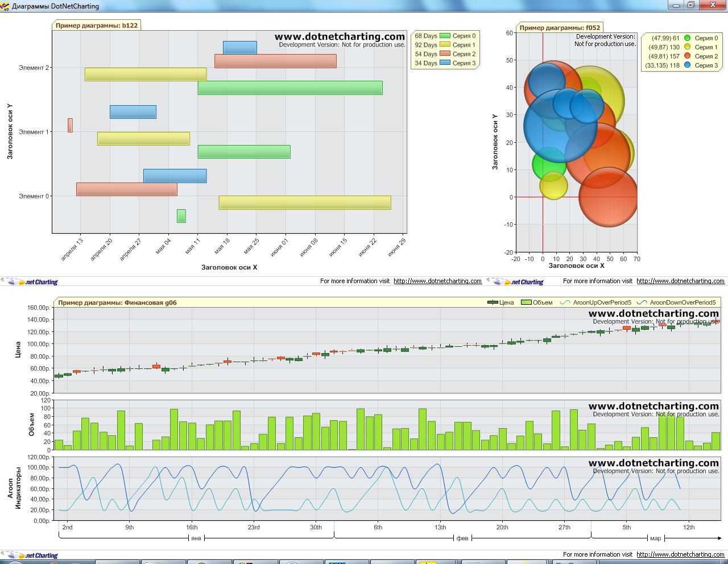Click the 'янв' month label on timeline

196,538
